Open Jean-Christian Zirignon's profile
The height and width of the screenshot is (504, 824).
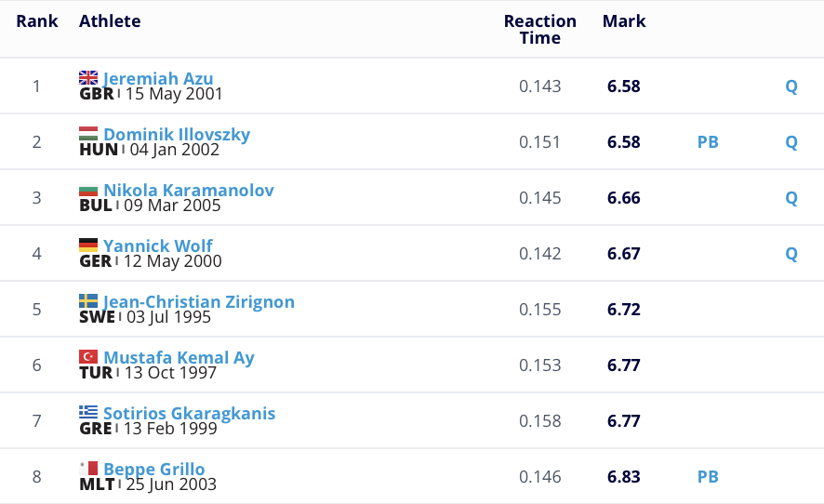point(199,302)
